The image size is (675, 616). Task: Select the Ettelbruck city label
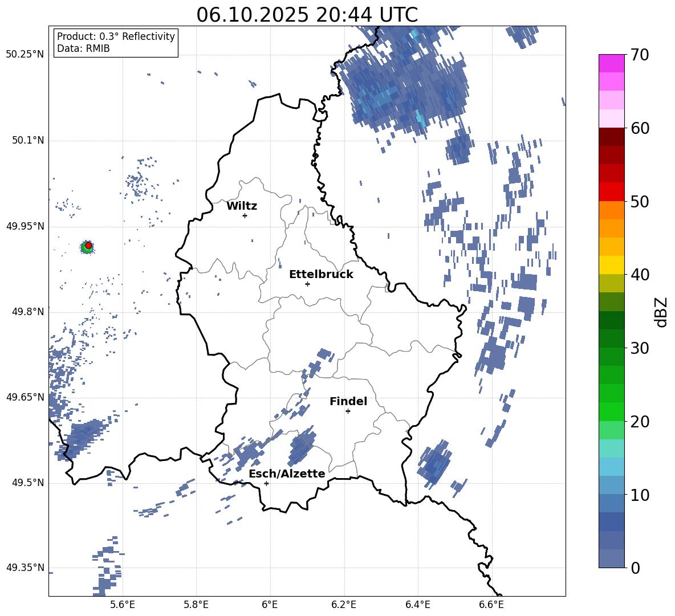tap(321, 275)
